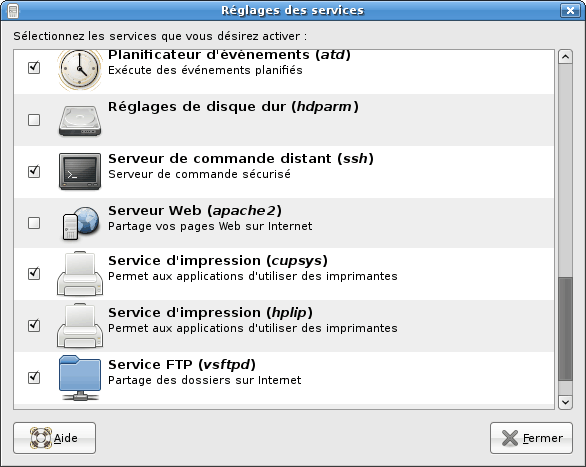Uncheck the hplip printing service
The image size is (586, 467).
[x=34, y=325]
